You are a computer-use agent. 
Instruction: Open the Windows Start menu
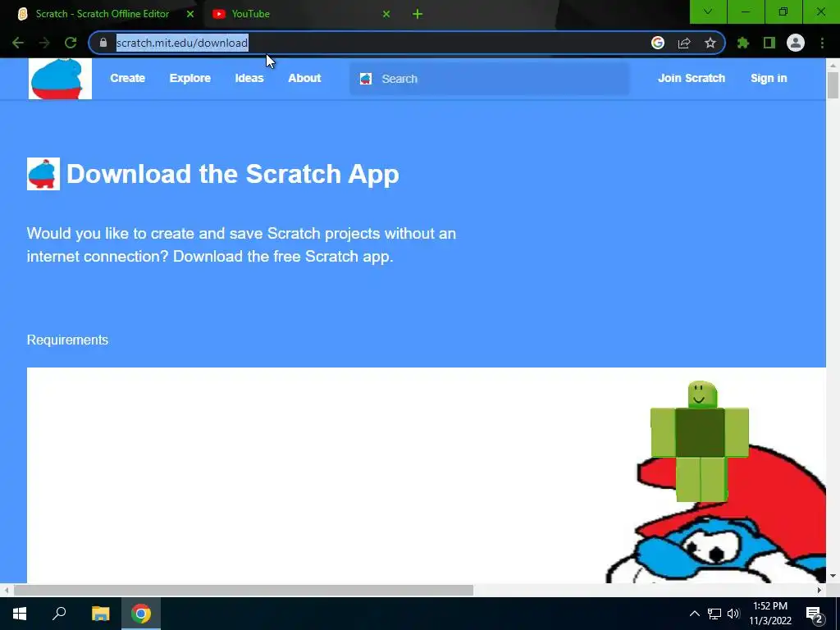click(x=20, y=614)
